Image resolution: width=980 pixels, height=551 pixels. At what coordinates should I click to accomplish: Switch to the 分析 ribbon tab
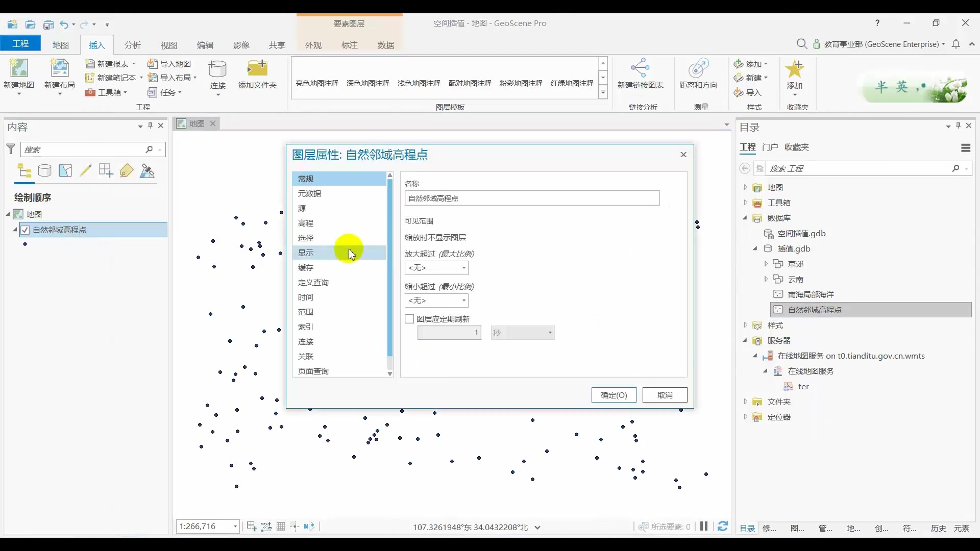coord(132,45)
